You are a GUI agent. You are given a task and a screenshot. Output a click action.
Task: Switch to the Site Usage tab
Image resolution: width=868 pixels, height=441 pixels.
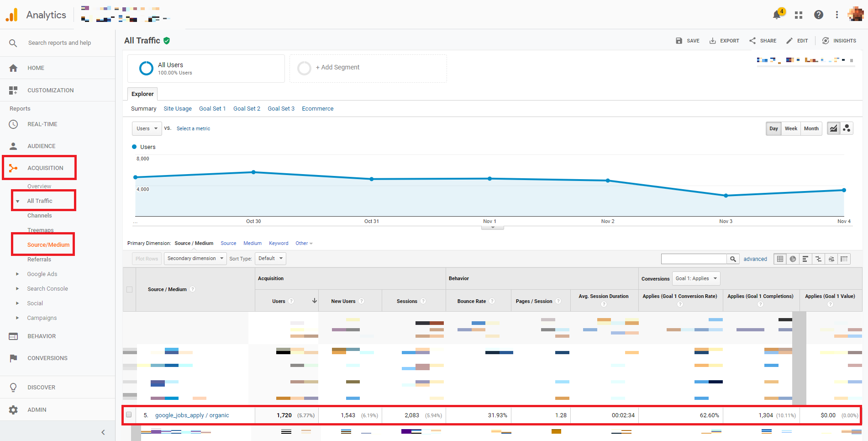coord(178,109)
